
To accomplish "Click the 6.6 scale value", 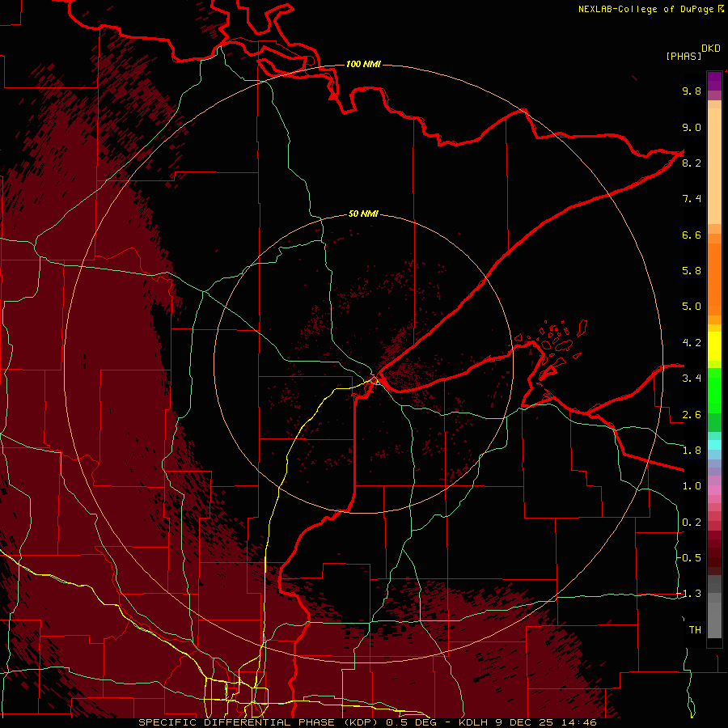I will click(692, 235).
